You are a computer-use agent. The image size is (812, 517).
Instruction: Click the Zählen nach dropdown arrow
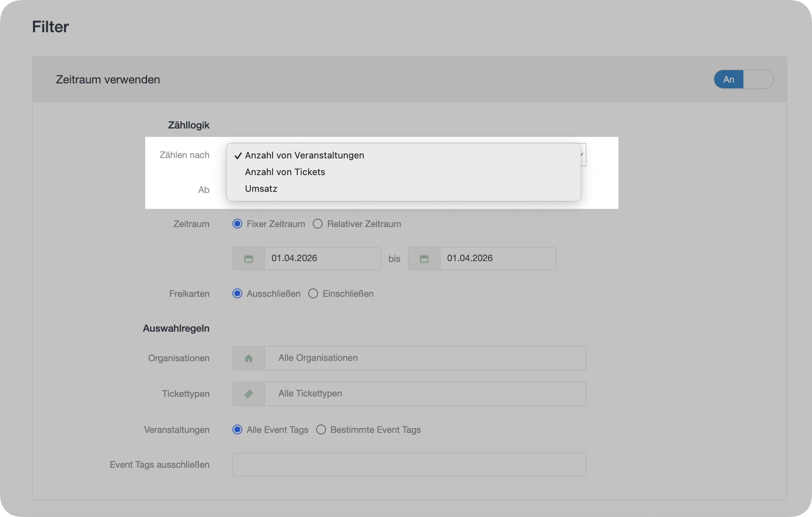(583, 155)
